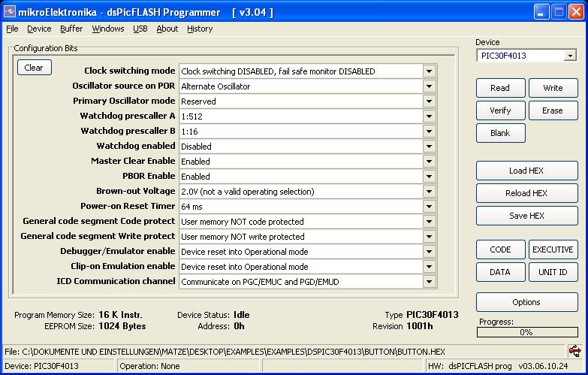Image resolution: width=588 pixels, height=375 pixels.
Task: Click the USB connection status icon
Action: point(574,352)
